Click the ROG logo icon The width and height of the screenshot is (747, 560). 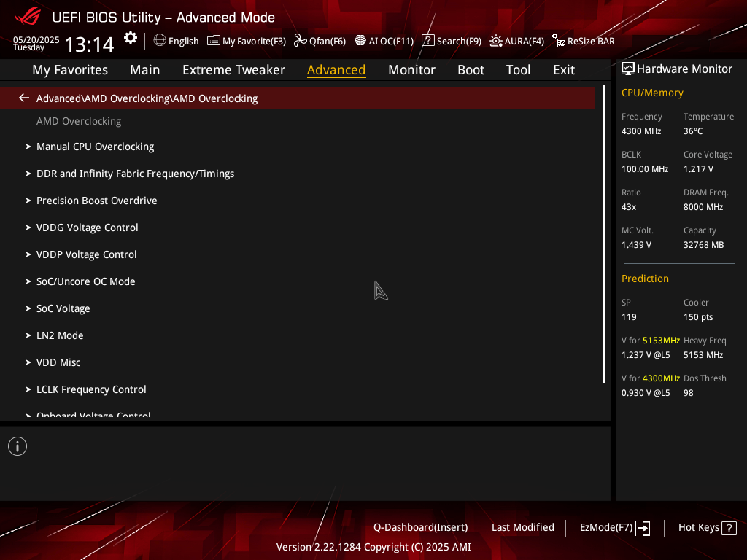pos(28,17)
